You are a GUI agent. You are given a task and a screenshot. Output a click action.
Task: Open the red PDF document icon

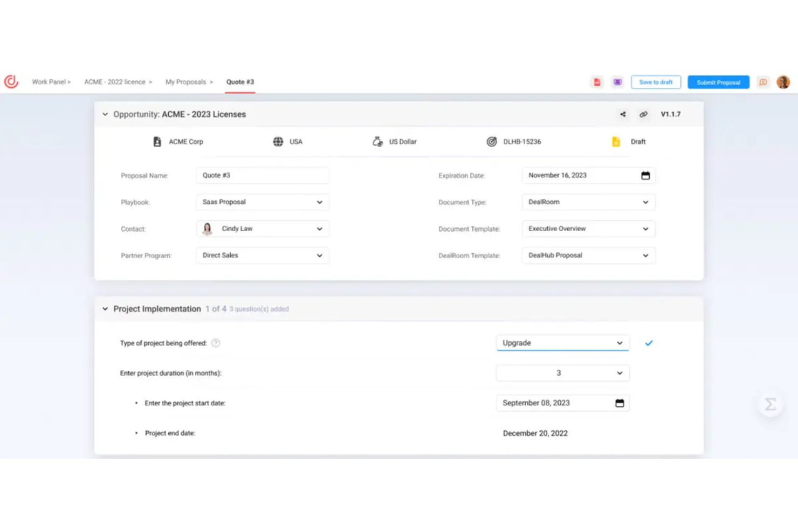(597, 82)
